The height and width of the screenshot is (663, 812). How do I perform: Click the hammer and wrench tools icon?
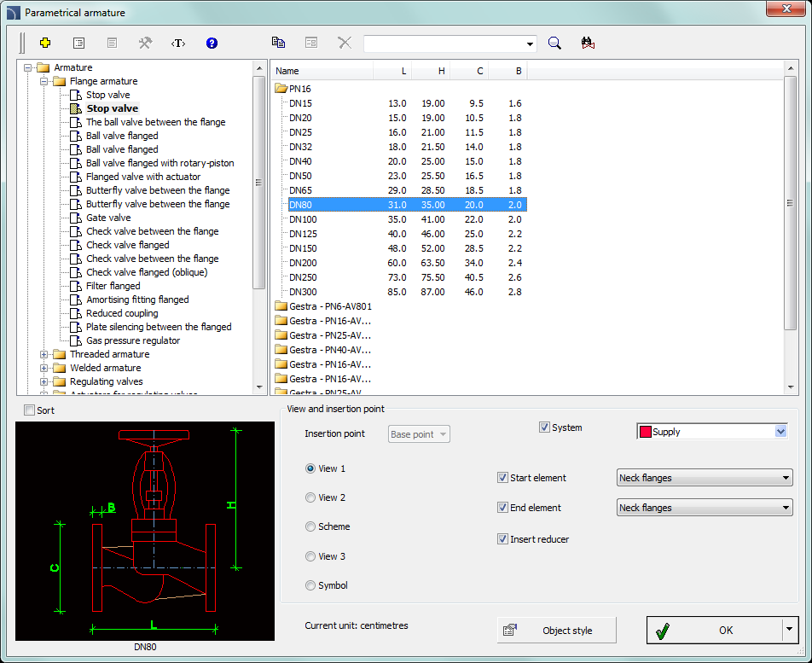pos(145,43)
